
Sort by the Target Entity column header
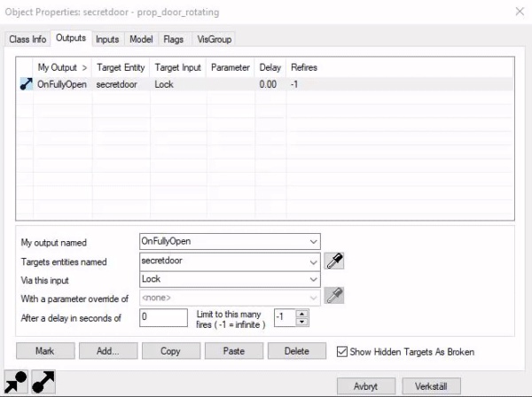point(121,67)
